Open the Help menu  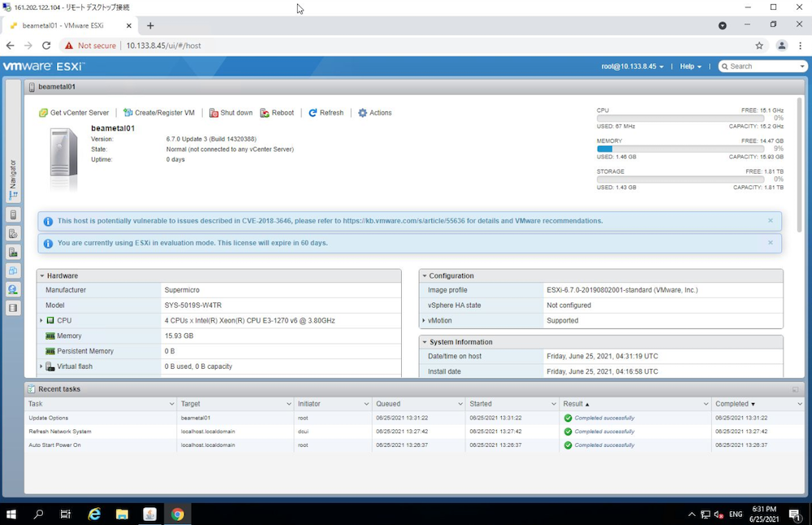[x=691, y=67]
